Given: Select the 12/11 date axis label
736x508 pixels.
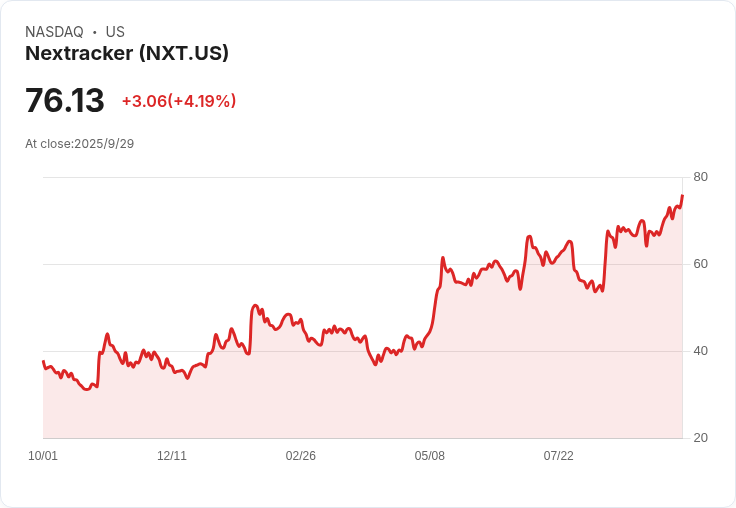Looking at the screenshot, I should (x=172, y=455).
